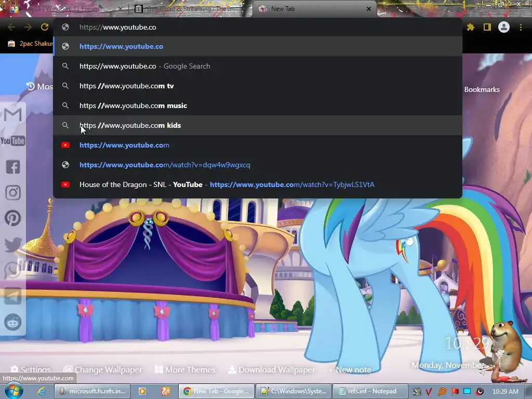Viewport: 532px width, 399px height.
Task: Select the New Tab browser tab
Action: tap(314, 9)
